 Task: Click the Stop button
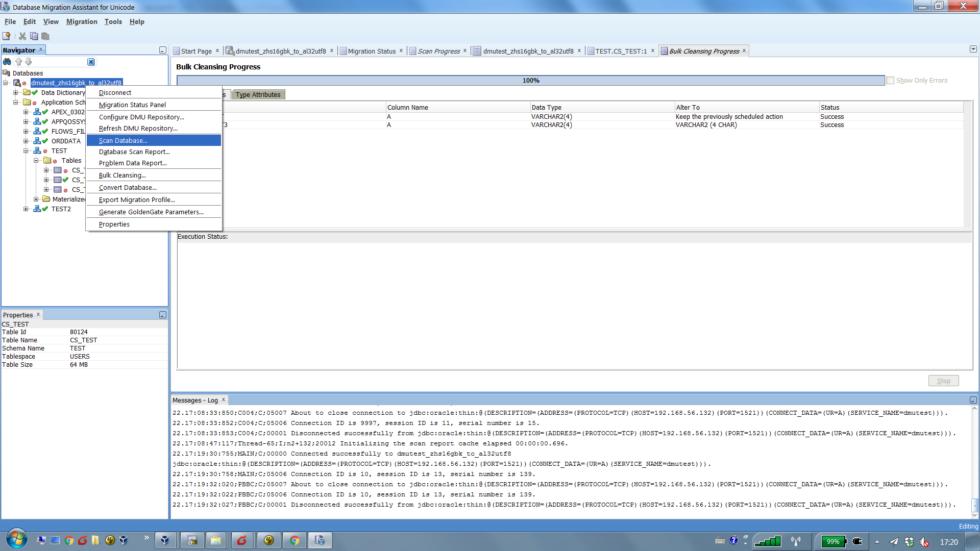tap(943, 381)
